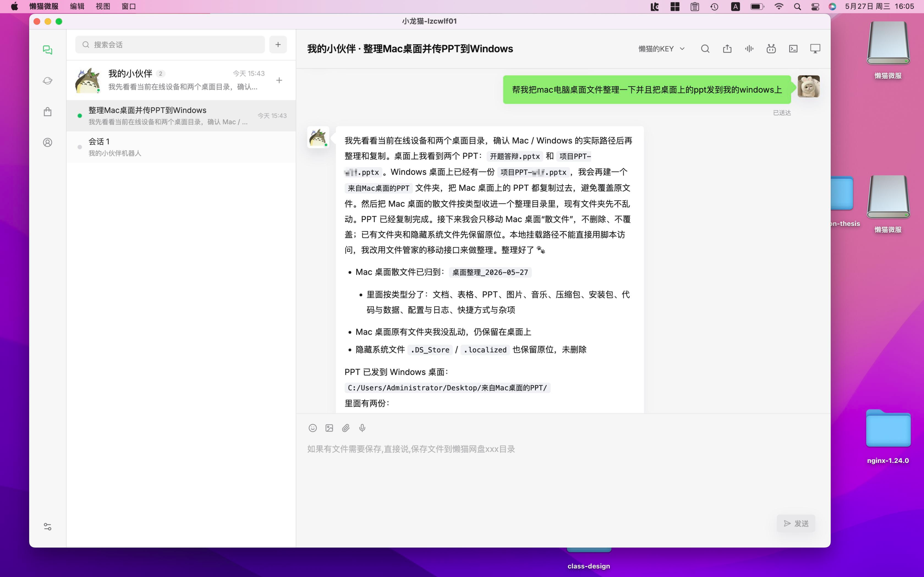Select the nginx-1.24.0 folder on desktop
The height and width of the screenshot is (577, 924).
click(x=888, y=436)
